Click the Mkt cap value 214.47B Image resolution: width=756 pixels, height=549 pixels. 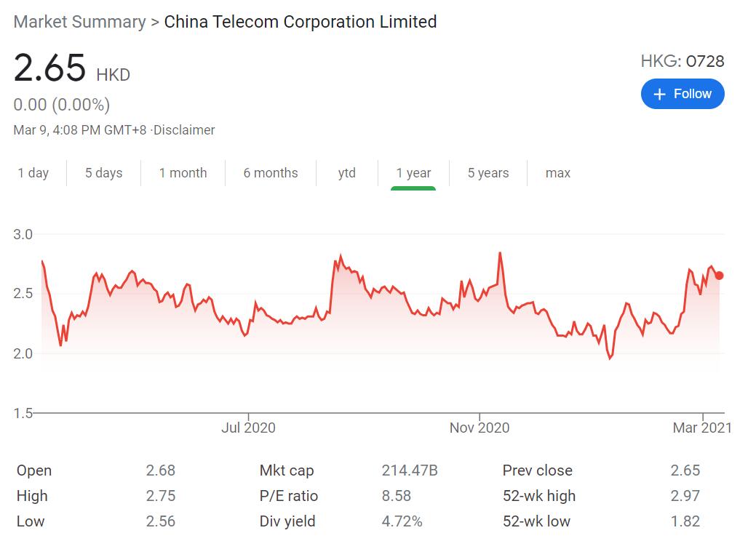tap(410, 470)
